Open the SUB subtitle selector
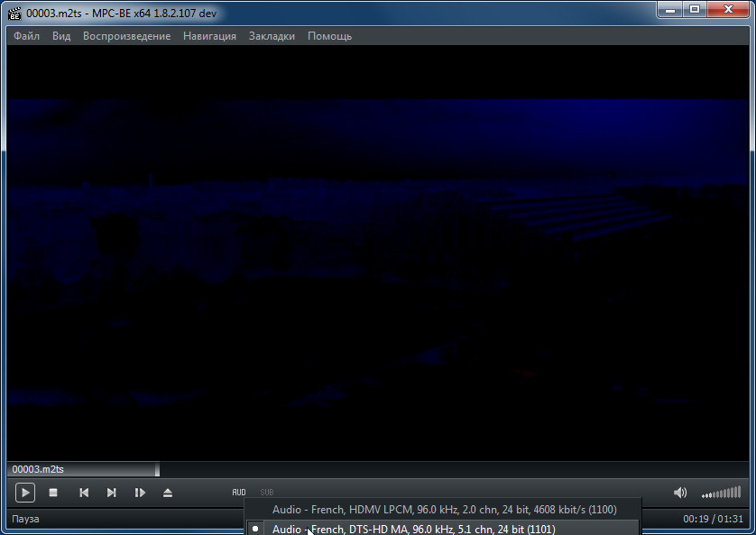Screen dimensions: 756x535 pos(267,492)
